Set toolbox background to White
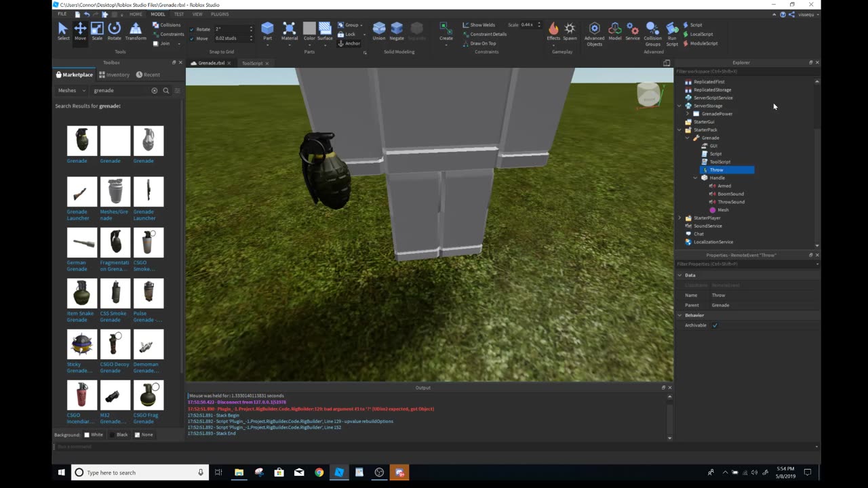This screenshot has width=868, height=488. (86, 434)
